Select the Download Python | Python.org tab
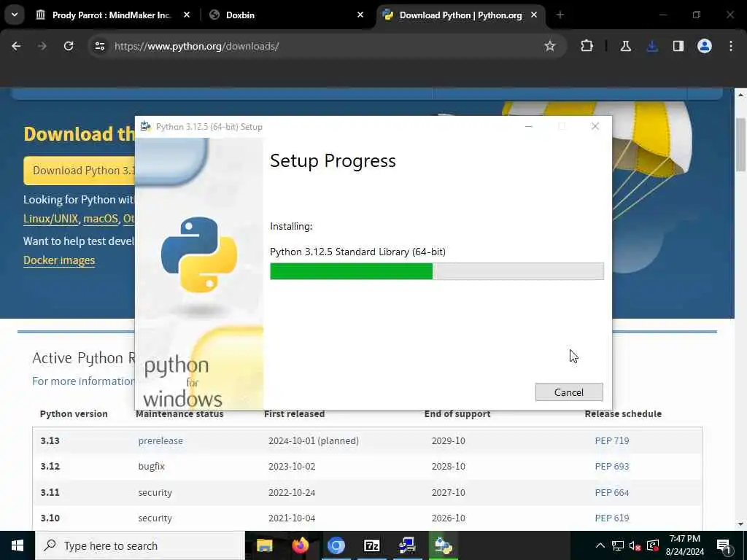 click(x=460, y=15)
